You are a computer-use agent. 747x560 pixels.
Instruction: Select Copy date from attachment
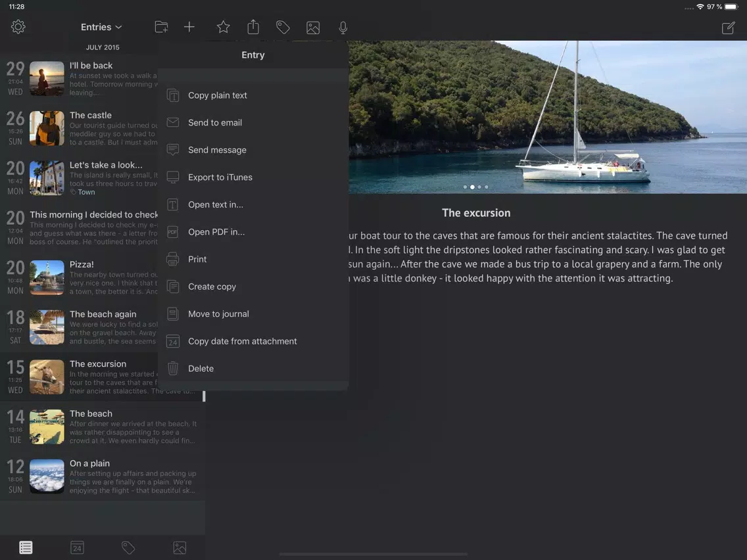click(253, 341)
